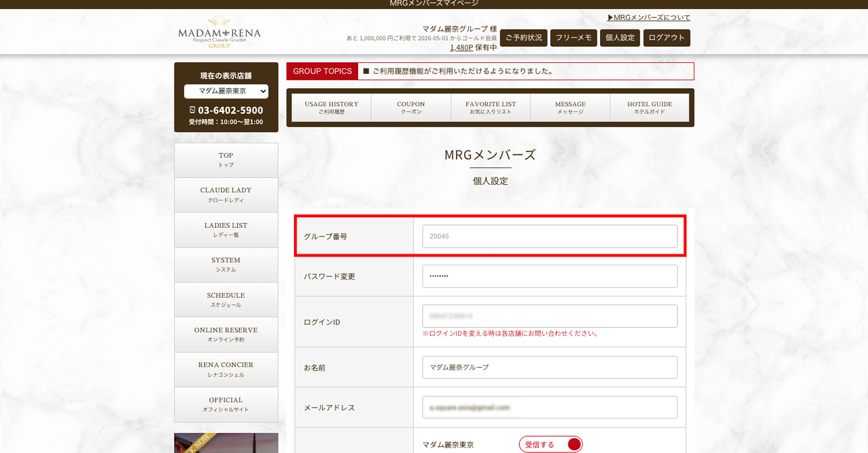
Task: Go to 個人設定 personal settings
Action: coord(620,38)
